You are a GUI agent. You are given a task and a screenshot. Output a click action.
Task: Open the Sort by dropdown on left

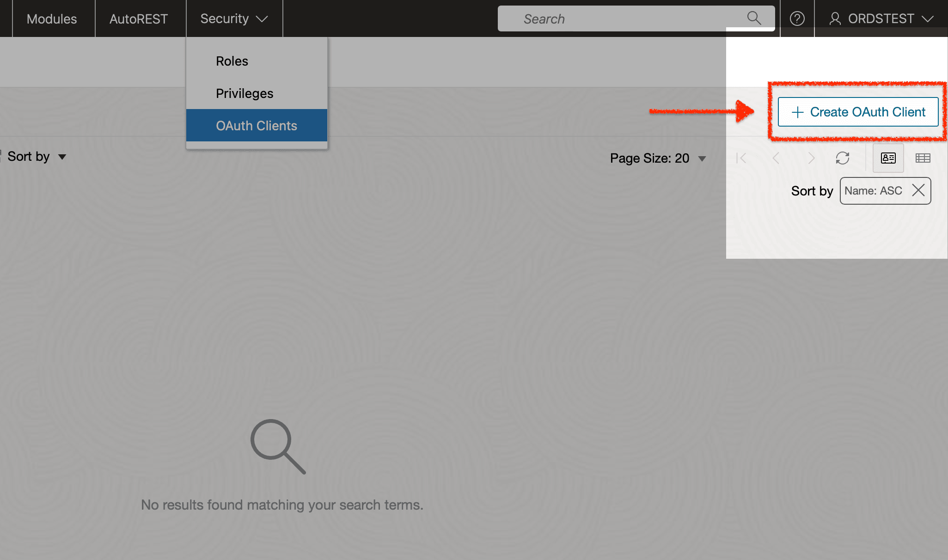[37, 157]
